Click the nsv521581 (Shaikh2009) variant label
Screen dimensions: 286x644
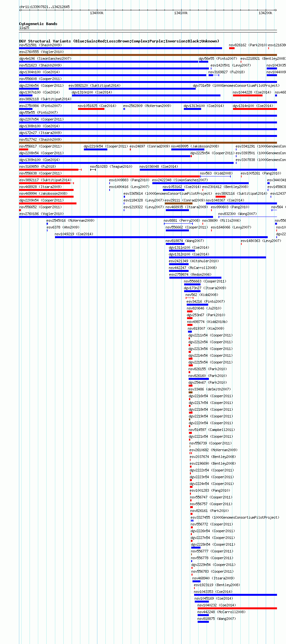40,45
